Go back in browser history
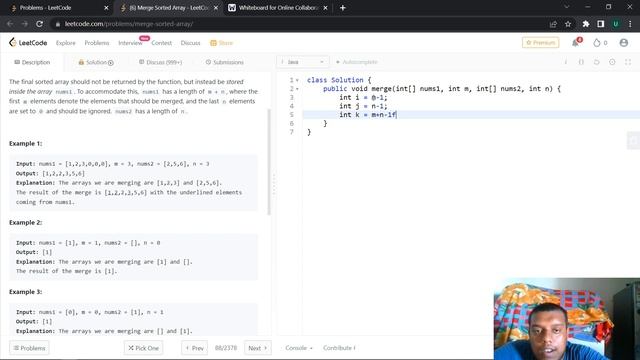Viewport: 640px width, 360px height. point(10,24)
